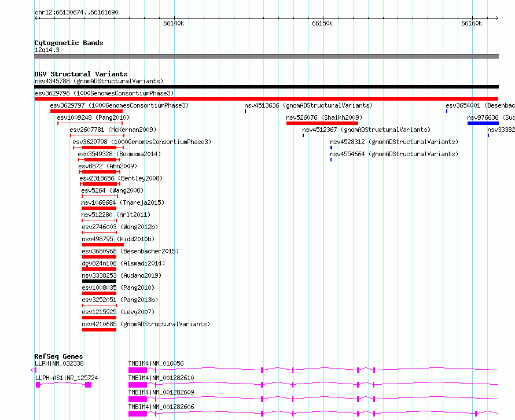Click the nsv4345788 gnomAD variant label

pos(99,81)
